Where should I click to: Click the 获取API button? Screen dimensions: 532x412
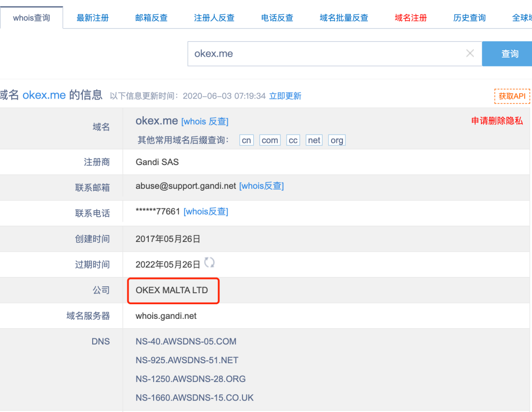coord(512,96)
